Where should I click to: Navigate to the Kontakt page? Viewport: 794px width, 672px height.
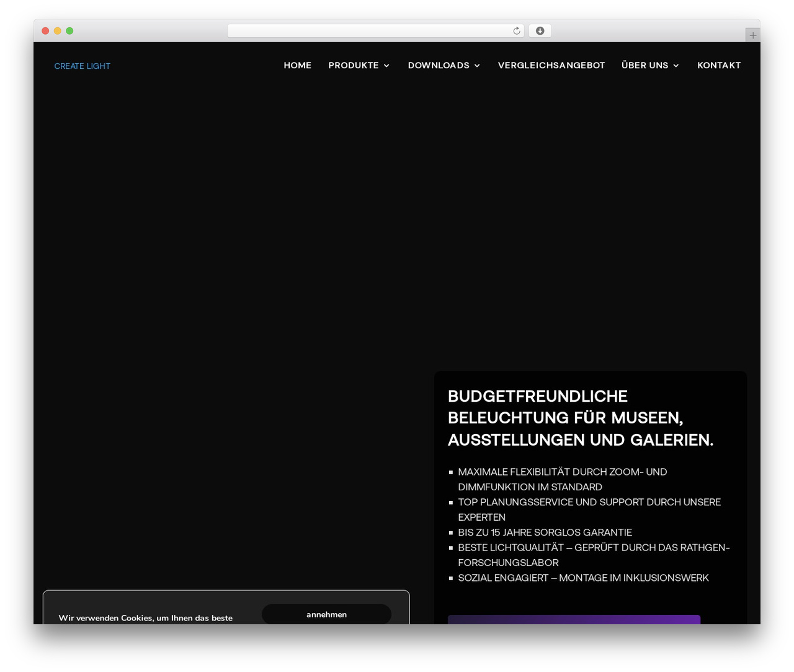tap(719, 65)
